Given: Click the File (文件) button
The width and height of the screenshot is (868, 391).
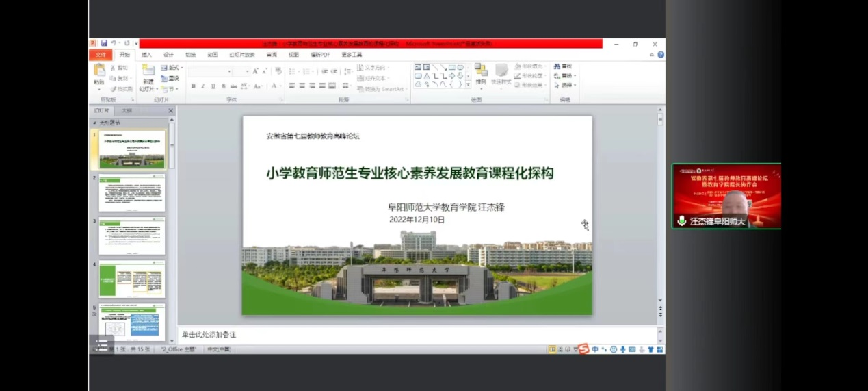Looking at the screenshot, I should [x=101, y=55].
